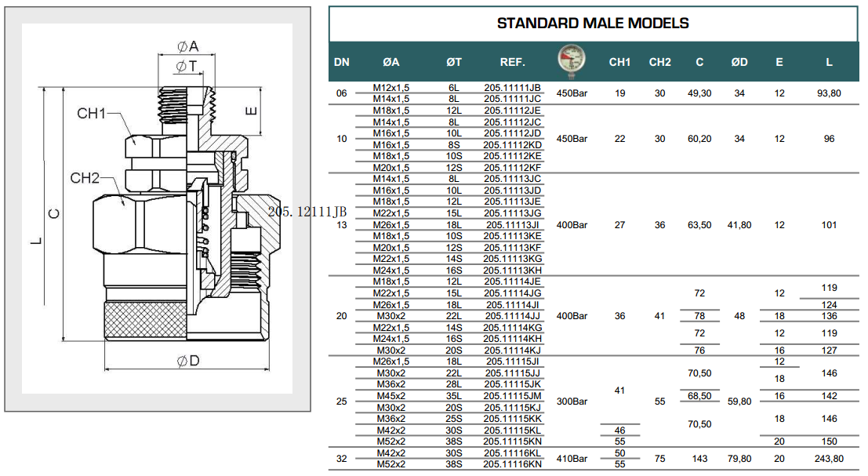Image resolution: width=868 pixels, height=476 pixels.
Task: Click the CH1 label on the drawing
Action: (91, 114)
